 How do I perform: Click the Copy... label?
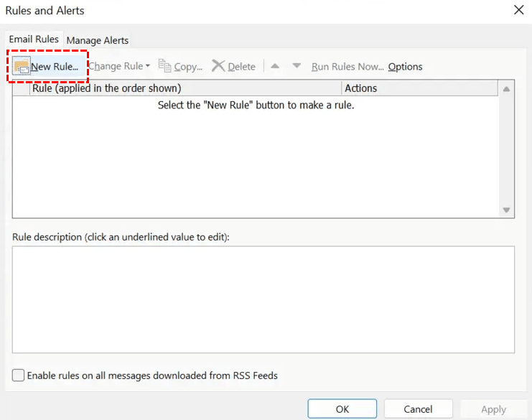[x=188, y=67]
